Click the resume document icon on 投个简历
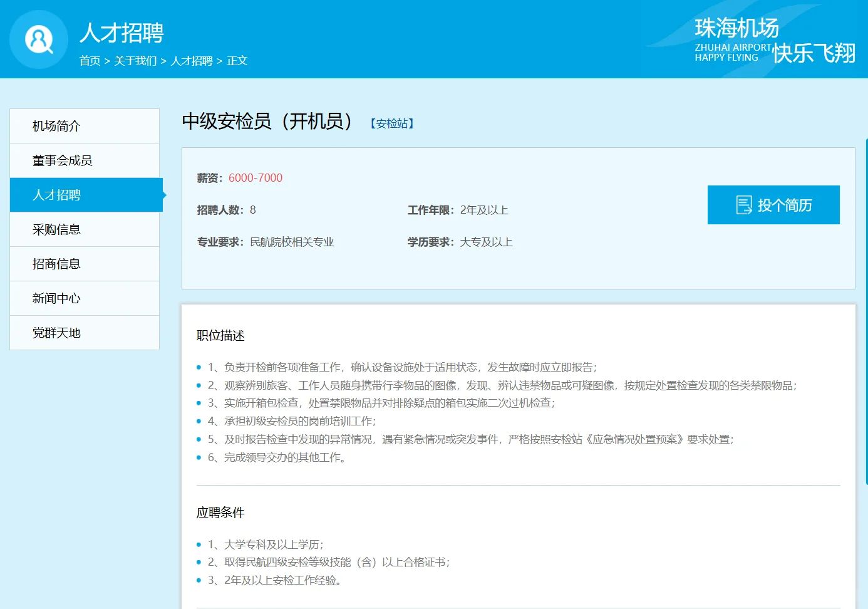 click(x=744, y=205)
